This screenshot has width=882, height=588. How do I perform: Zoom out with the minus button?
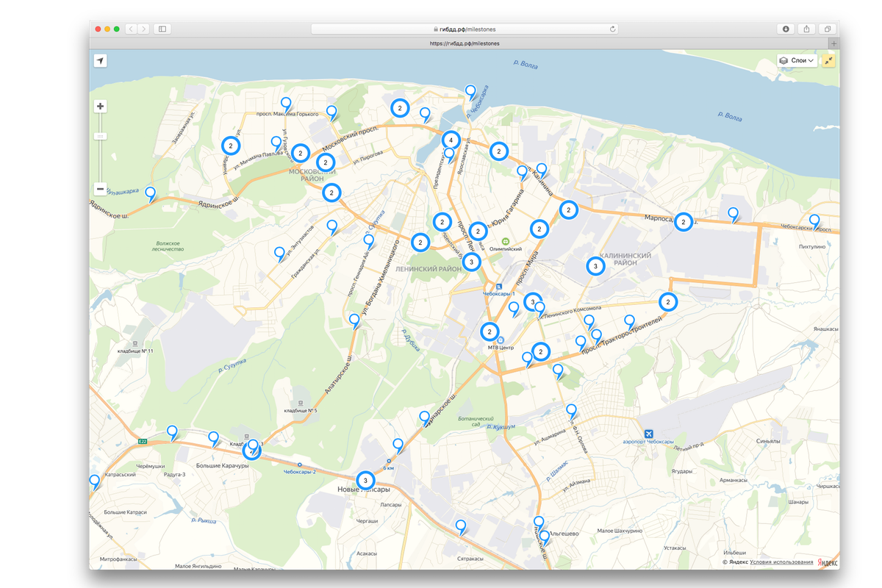click(101, 189)
